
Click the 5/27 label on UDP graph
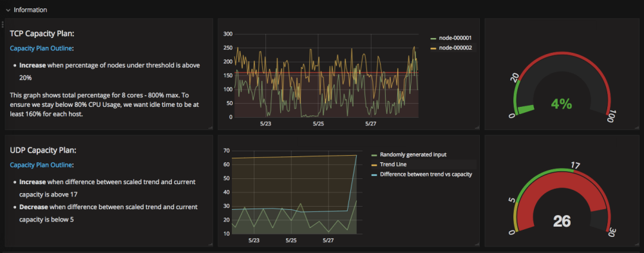328,240
